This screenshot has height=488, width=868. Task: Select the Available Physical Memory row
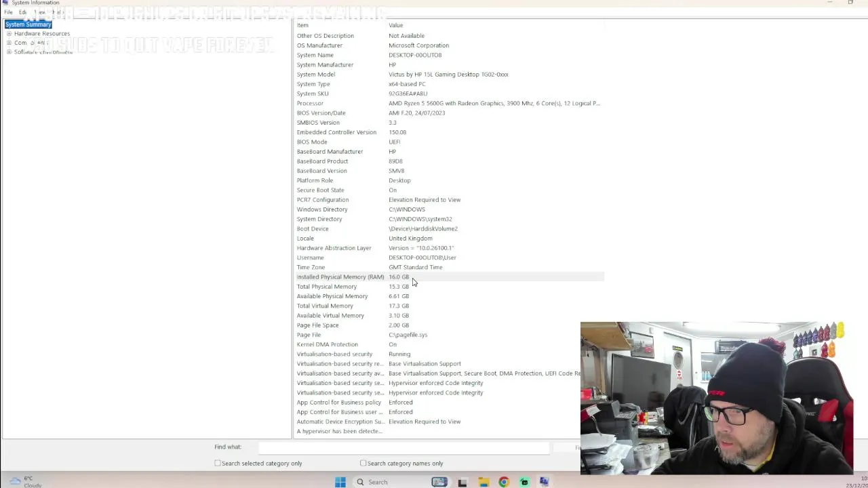(x=448, y=296)
